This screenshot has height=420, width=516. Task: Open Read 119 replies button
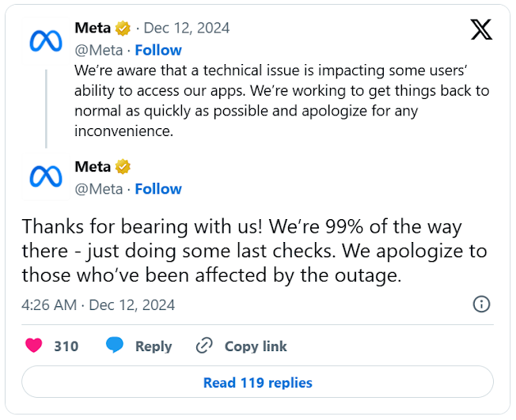(257, 383)
